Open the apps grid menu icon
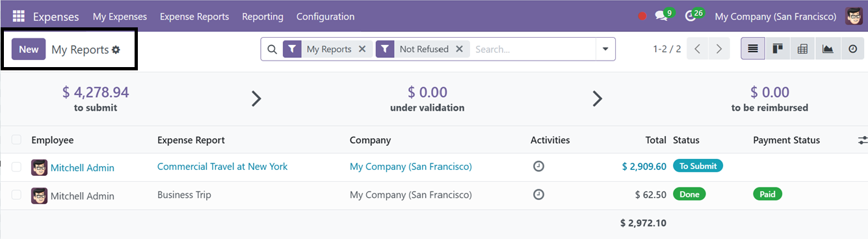The height and width of the screenshot is (239, 868). coord(18,16)
